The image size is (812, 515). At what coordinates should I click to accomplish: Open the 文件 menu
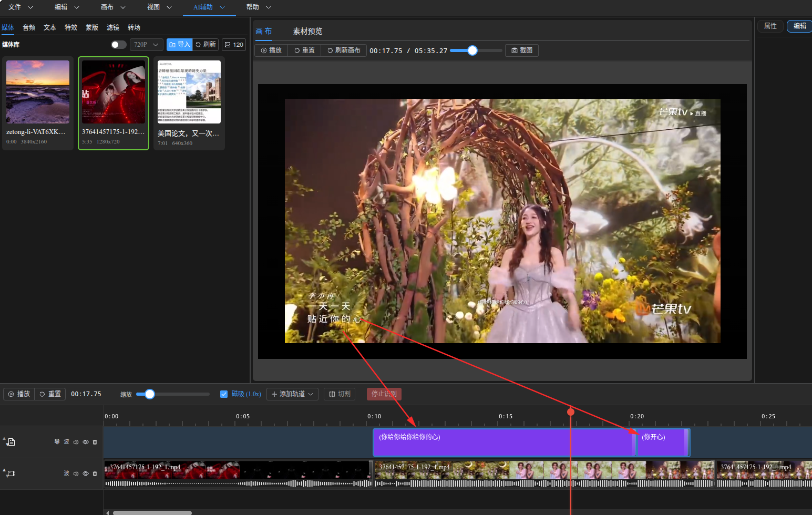(x=15, y=7)
